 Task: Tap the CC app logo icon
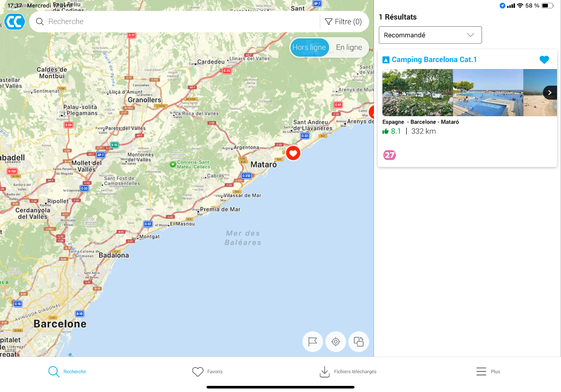[x=14, y=21]
